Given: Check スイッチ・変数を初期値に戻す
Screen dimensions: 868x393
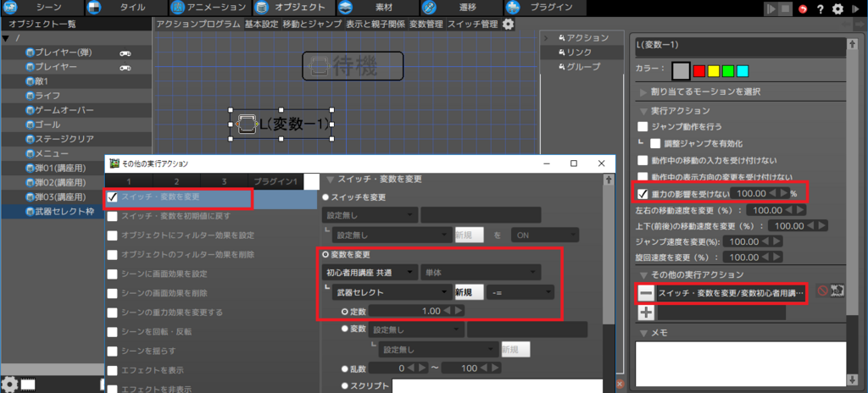Looking at the screenshot, I should click(113, 216).
